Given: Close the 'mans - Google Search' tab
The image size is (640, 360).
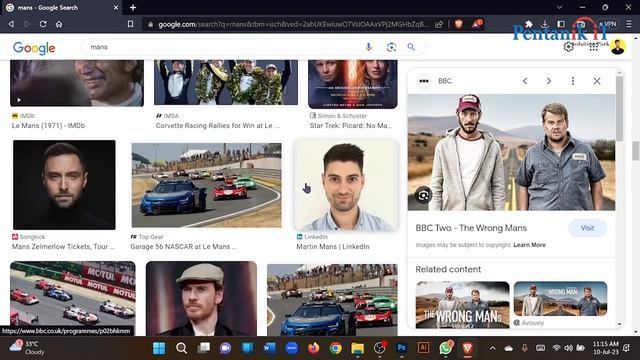Looking at the screenshot, I should click(x=116, y=7).
